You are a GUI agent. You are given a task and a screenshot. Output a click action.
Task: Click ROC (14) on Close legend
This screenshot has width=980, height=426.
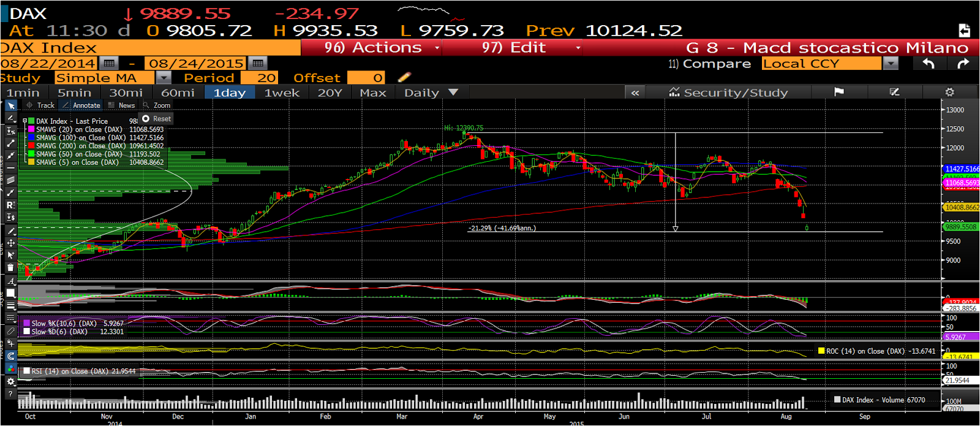[876, 351]
